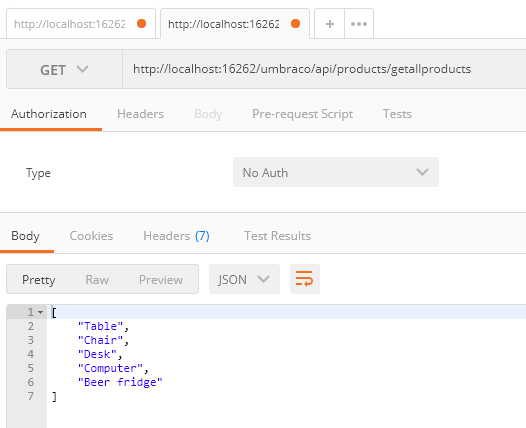The width and height of the screenshot is (526, 428).
Task: Click the "Table" value in response
Action: (x=101, y=326)
